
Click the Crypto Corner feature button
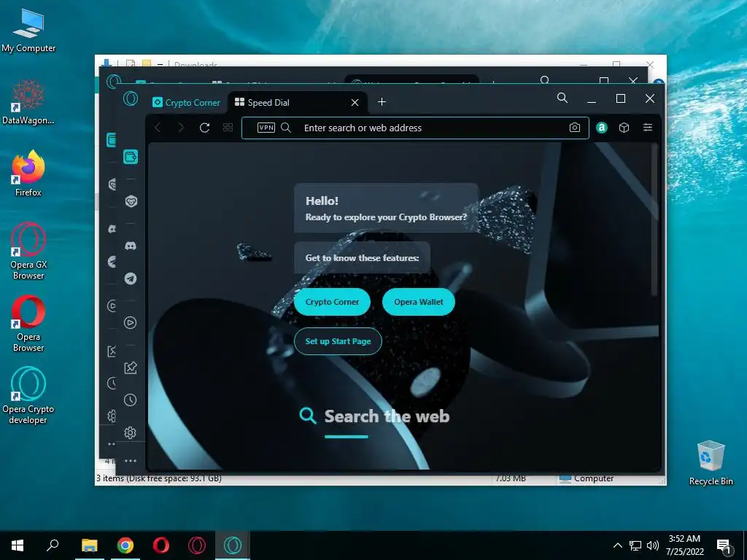(x=332, y=302)
